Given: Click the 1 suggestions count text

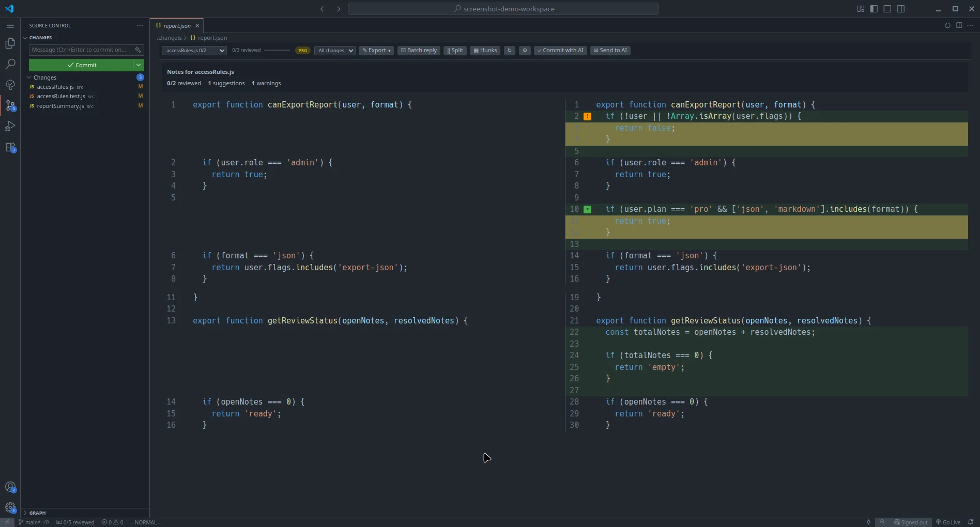Looking at the screenshot, I should 226,83.
